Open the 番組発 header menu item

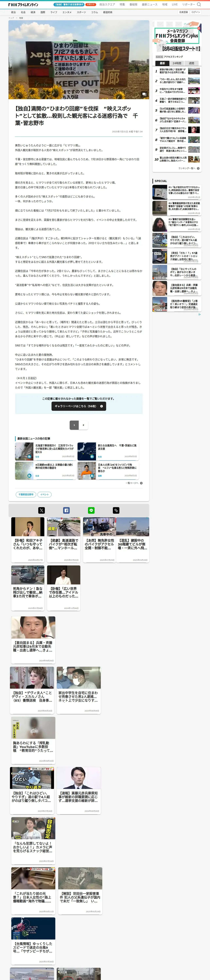pyautogui.click(x=133, y=5)
